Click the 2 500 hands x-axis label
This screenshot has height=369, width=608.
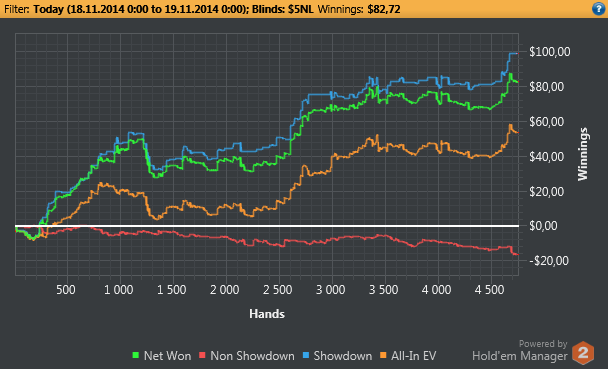[x=278, y=290]
